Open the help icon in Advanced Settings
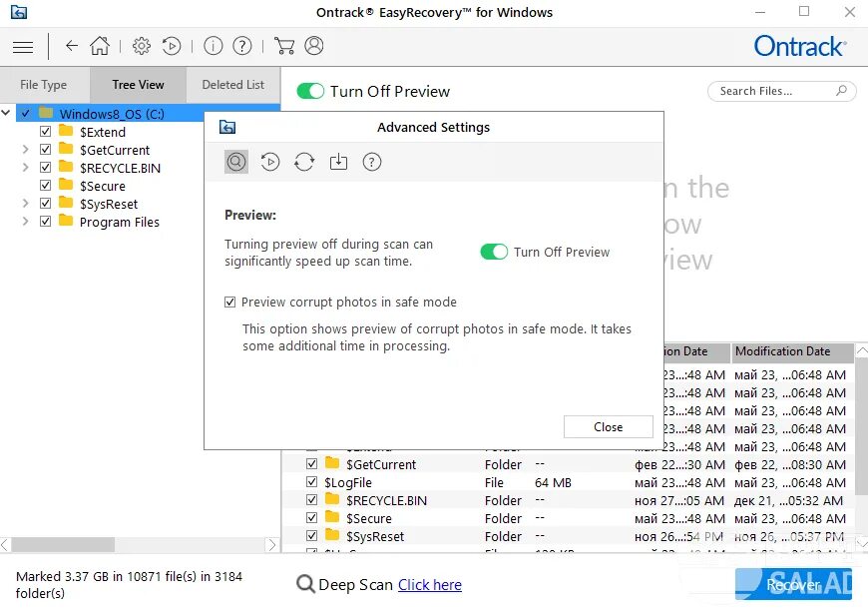Viewport: 868px width, 611px height. point(372,162)
